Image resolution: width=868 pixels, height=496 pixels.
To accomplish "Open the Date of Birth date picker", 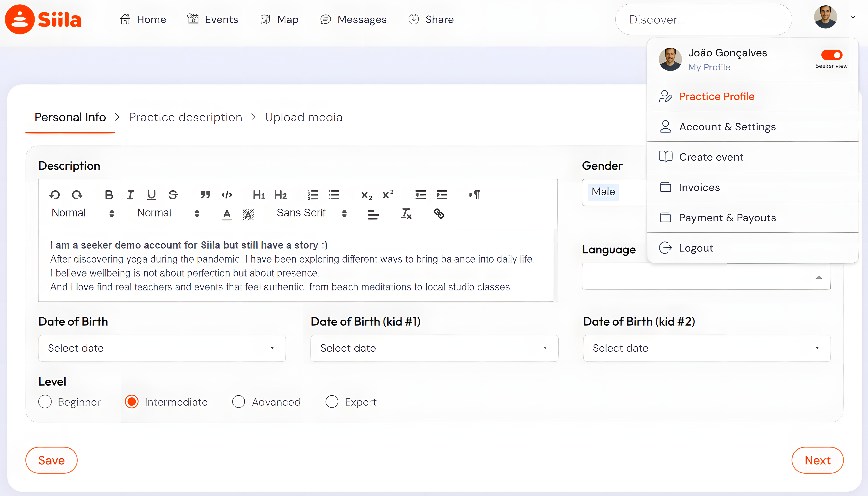I will 162,348.
